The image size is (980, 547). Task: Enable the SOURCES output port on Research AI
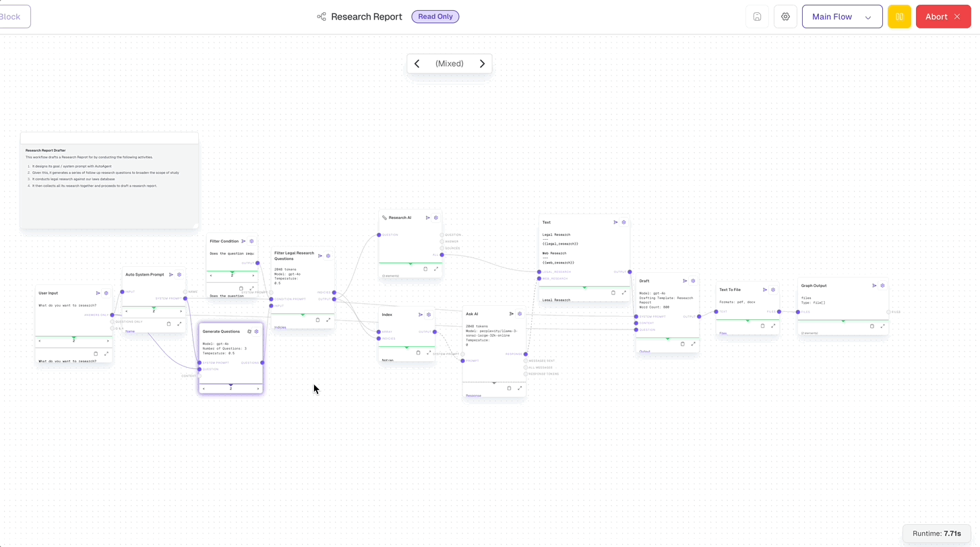(441, 248)
